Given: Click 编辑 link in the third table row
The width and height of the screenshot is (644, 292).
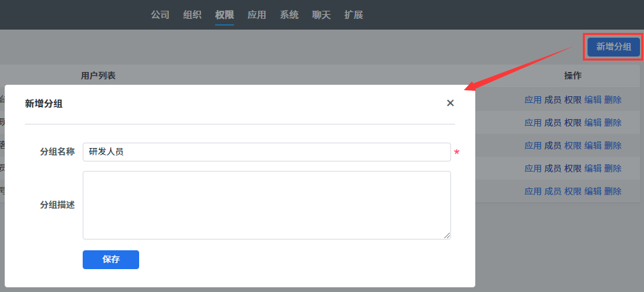Looking at the screenshot, I should point(593,145).
